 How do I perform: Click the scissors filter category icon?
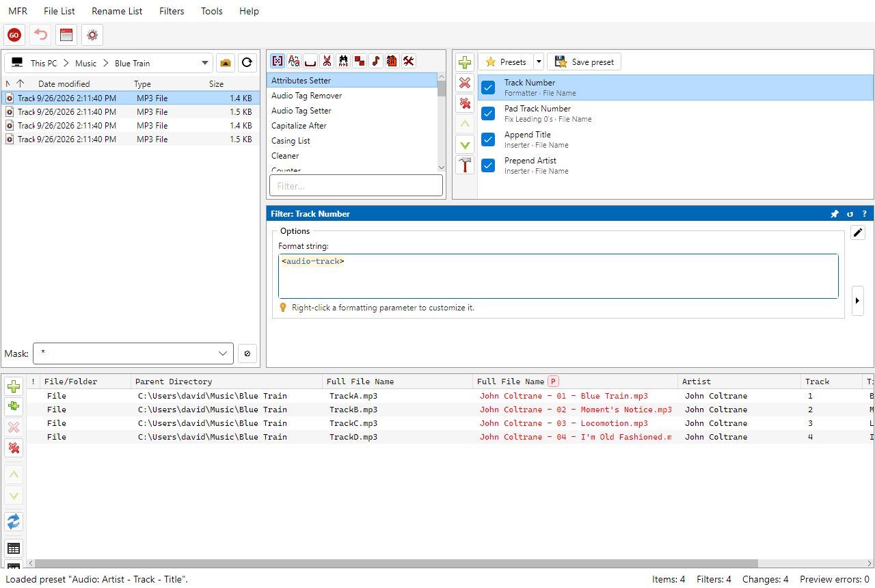327,61
